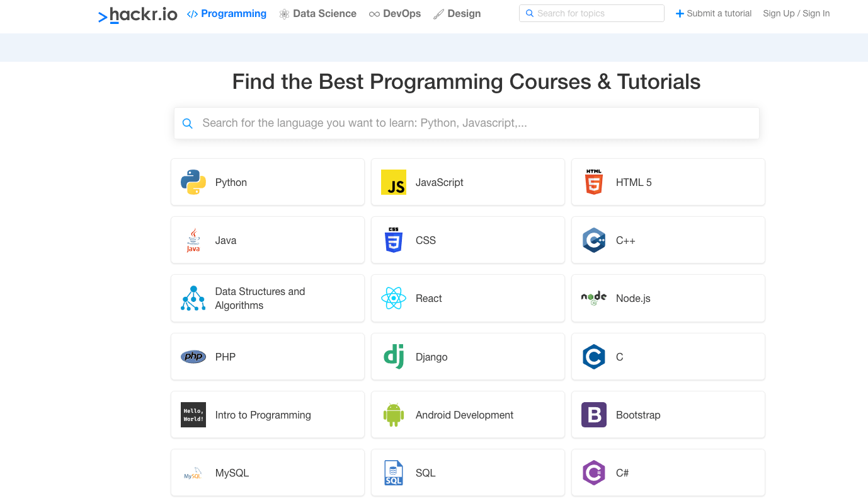The height and width of the screenshot is (503, 868).
Task: Switch to the Design section
Action: click(457, 13)
